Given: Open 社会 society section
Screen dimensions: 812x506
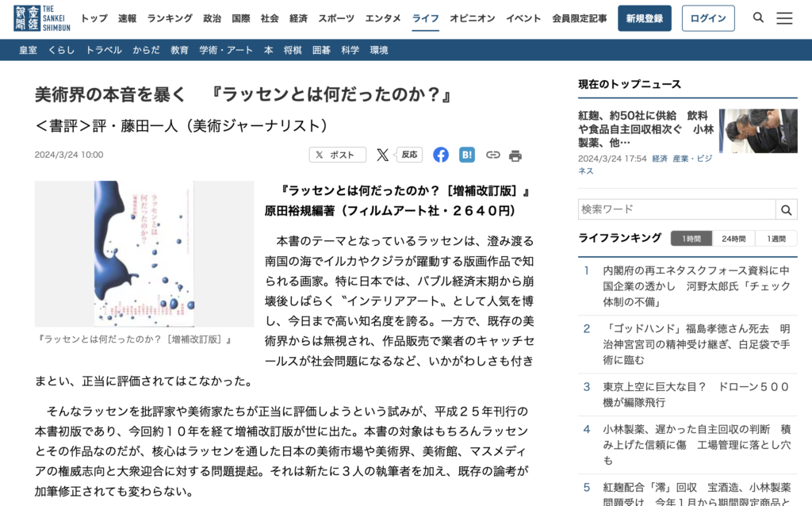Looking at the screenshot, I should point(270,18).
